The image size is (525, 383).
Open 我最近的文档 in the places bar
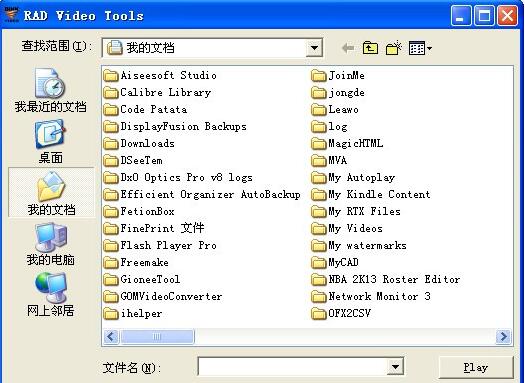click(x=50, y=90)
